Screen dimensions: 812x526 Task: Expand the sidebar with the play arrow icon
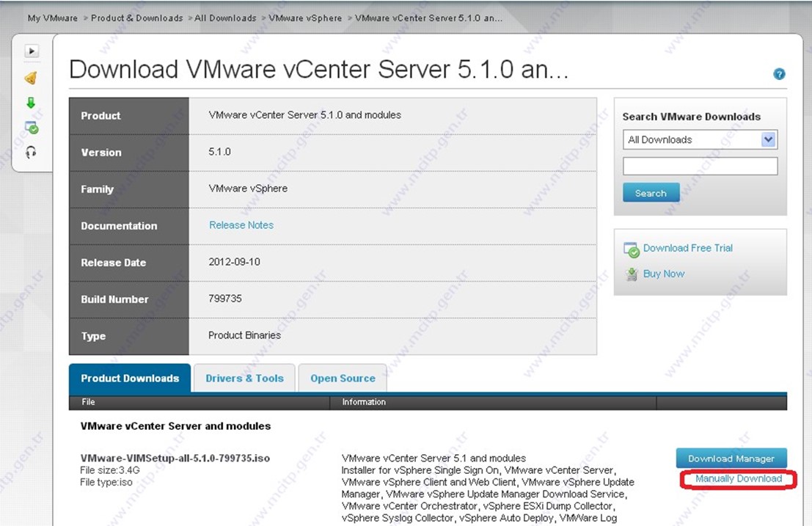tap(32, 51)
